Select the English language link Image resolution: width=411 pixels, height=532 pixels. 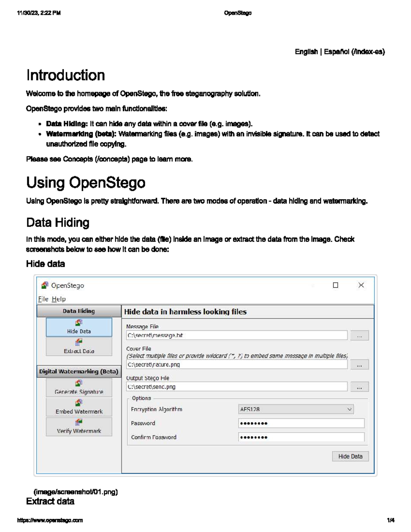click(306, 52)
